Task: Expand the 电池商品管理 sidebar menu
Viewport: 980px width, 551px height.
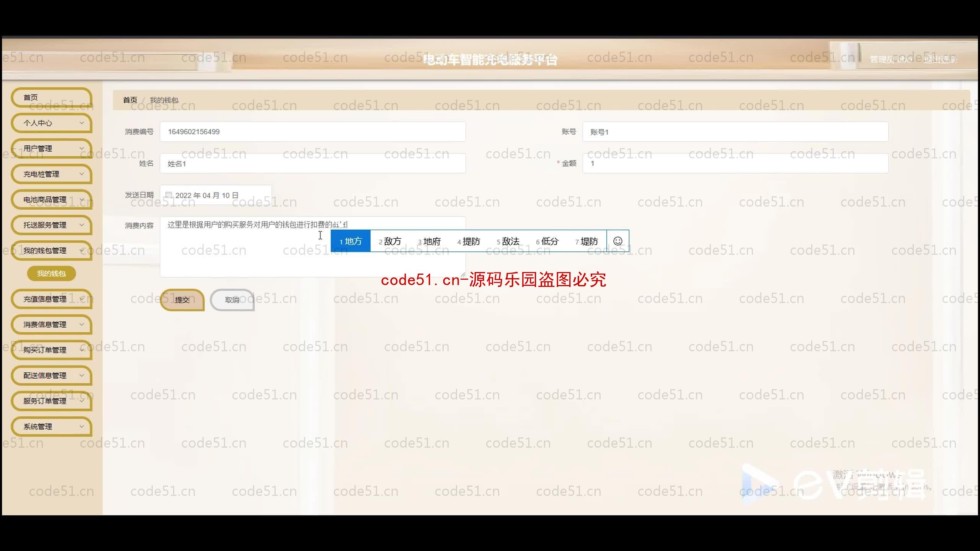Action: pos(52,200)
